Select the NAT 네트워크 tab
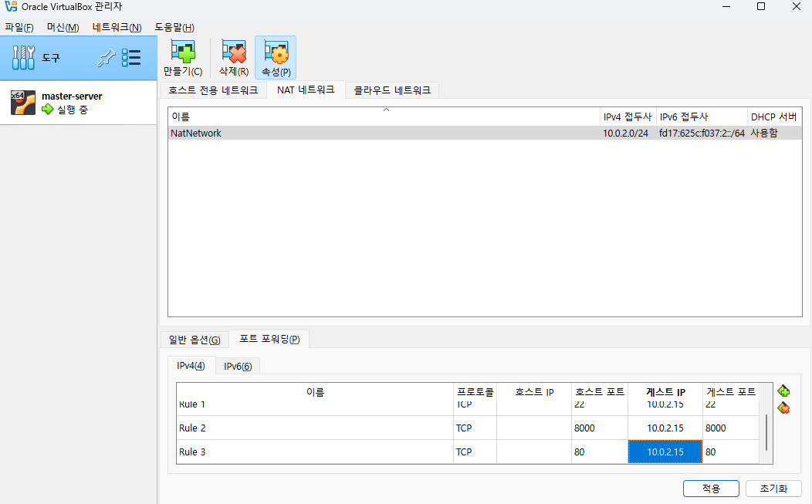The image size is (812, 504). (306, 90)
